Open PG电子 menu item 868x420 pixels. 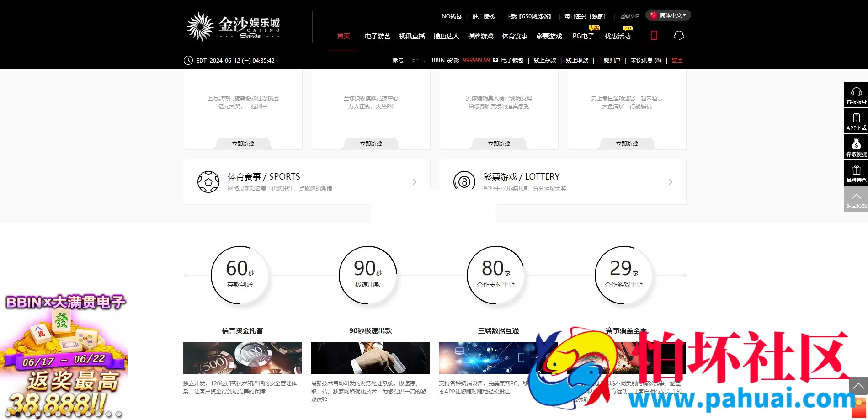(x=583, y=36)
